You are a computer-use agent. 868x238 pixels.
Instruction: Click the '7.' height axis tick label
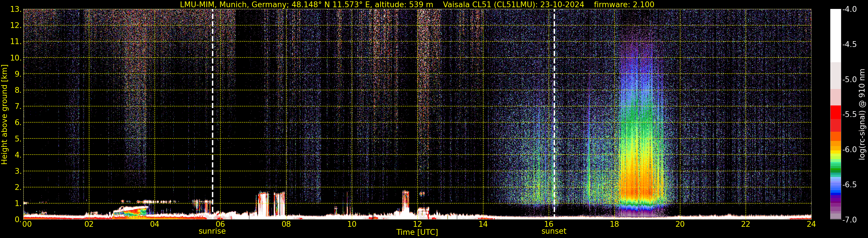click(18, 107)
